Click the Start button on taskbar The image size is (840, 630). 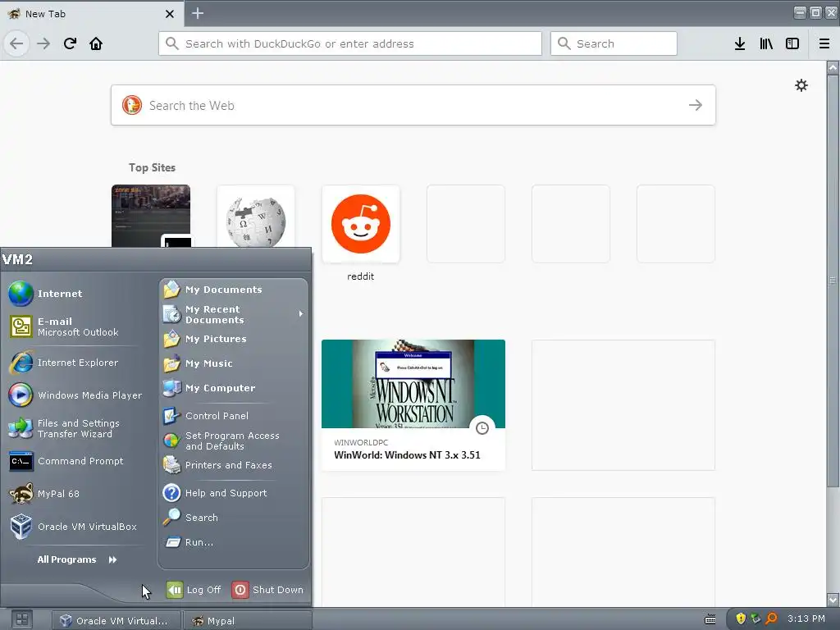click(22, 620)
